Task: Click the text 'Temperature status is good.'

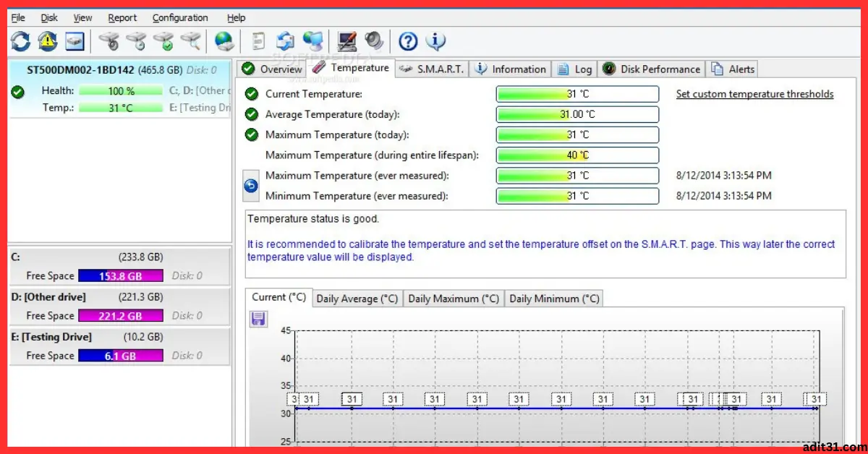Action: pos(313,218)
